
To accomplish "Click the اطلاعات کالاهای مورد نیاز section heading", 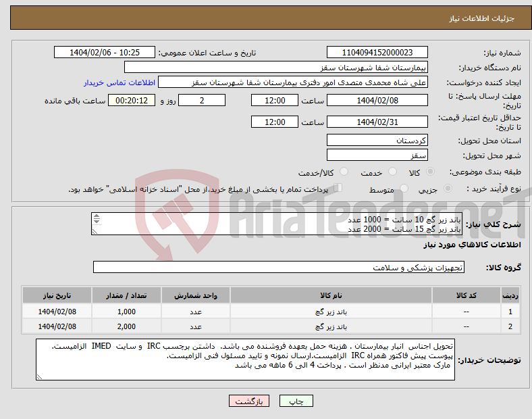I will [472, 245].
